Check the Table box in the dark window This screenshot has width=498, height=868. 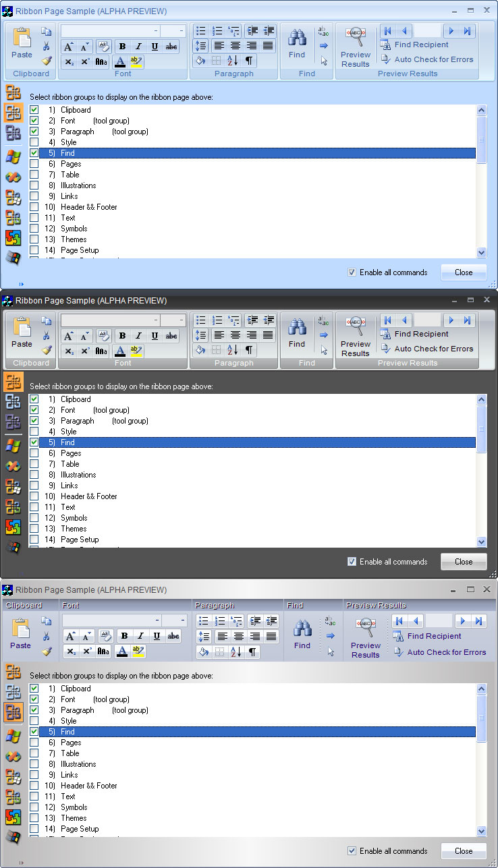coord(34,464)
